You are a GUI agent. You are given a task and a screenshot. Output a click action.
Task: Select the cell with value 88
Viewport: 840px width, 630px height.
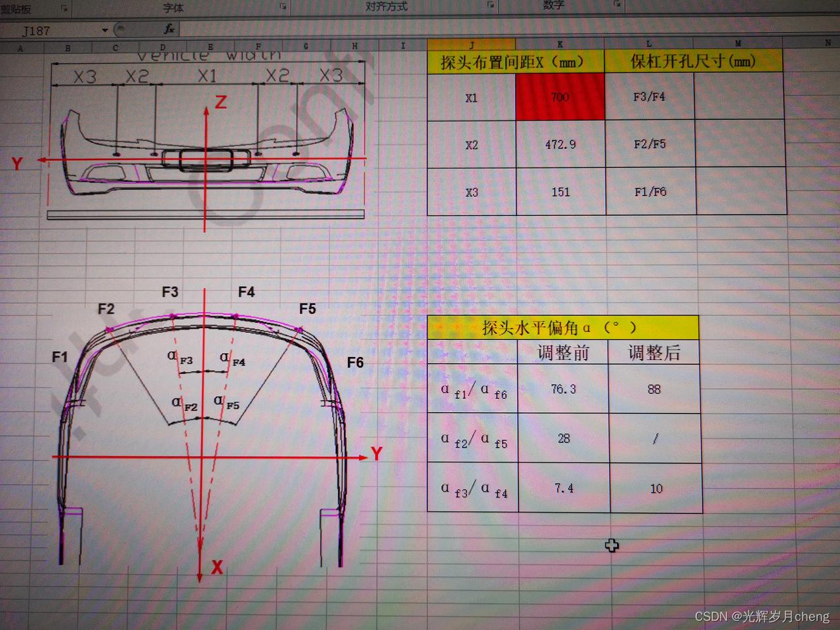click(654, 389)
